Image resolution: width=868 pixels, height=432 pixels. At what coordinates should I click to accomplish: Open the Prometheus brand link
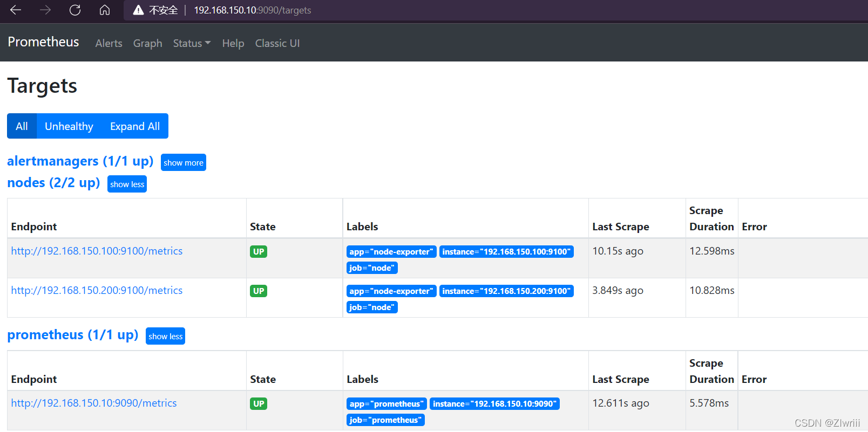pyautogui.click(x=43, y=42)
